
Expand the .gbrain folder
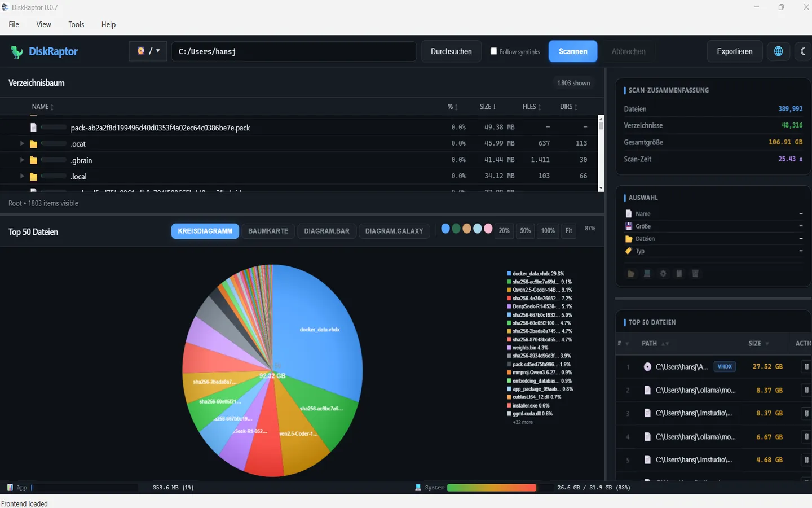point(22,160)
